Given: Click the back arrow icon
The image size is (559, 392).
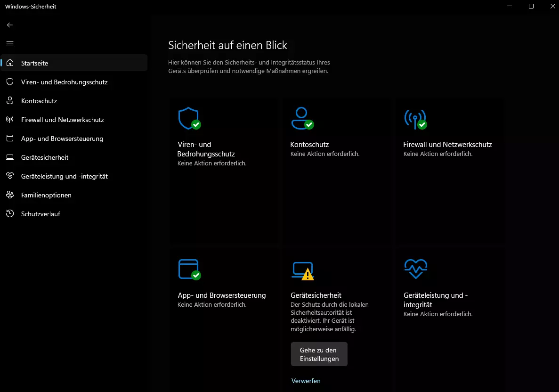Looking at the screenshot, I should (x=9, y=25).
